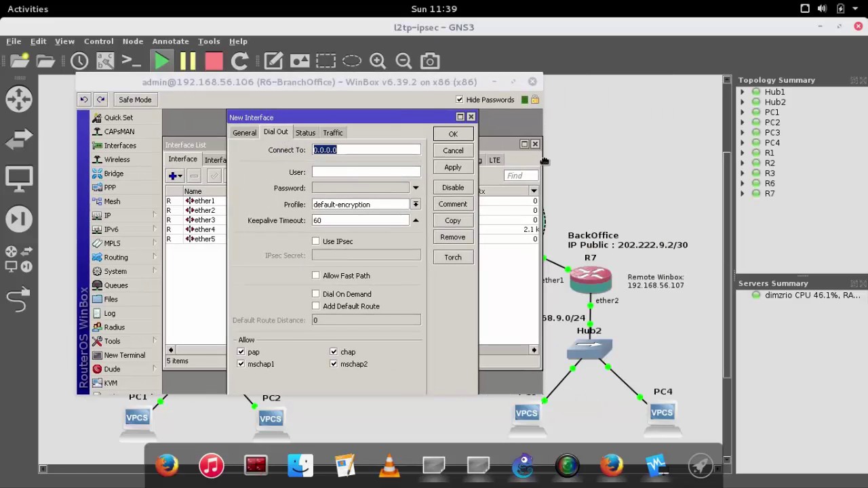Select the add a link cable tool
The image size is (868, 488).
click(19, 299)
